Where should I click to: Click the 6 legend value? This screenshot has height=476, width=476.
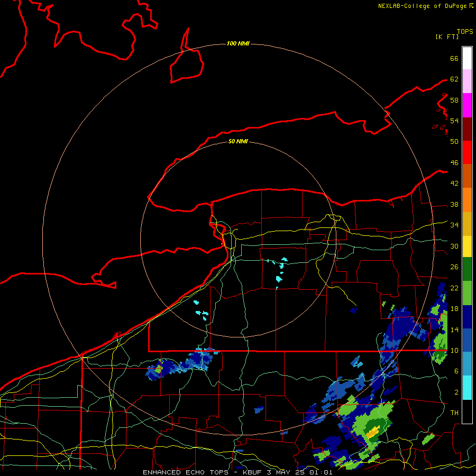pos(456,371)
